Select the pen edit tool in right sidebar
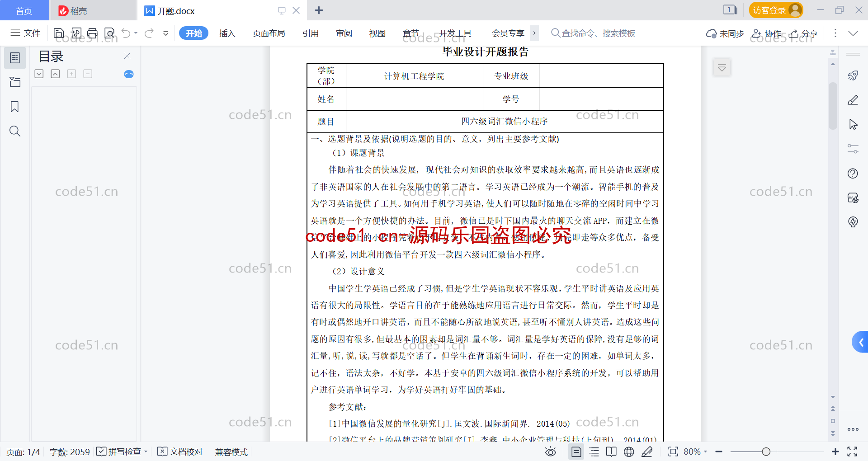868x461 pixels. [853, 100]
